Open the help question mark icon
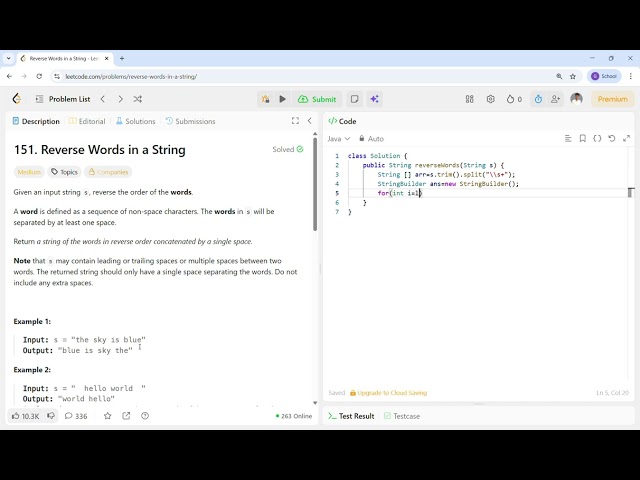 click(x=145, y=416)
